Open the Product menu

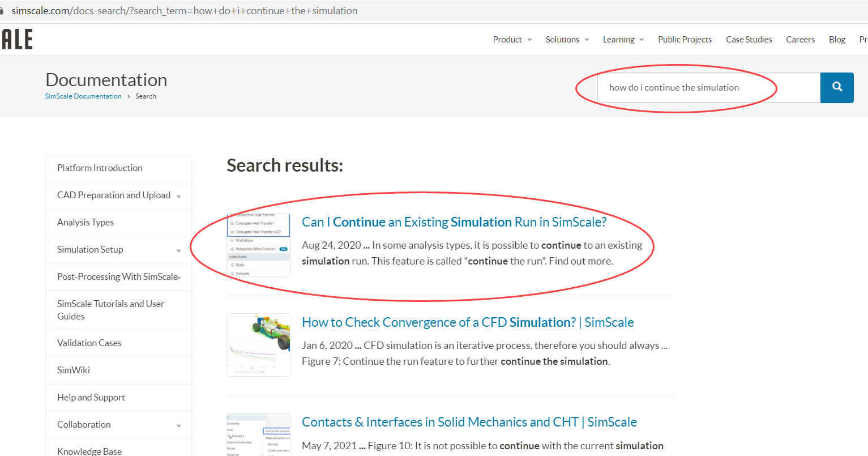(x=507, y=40)
